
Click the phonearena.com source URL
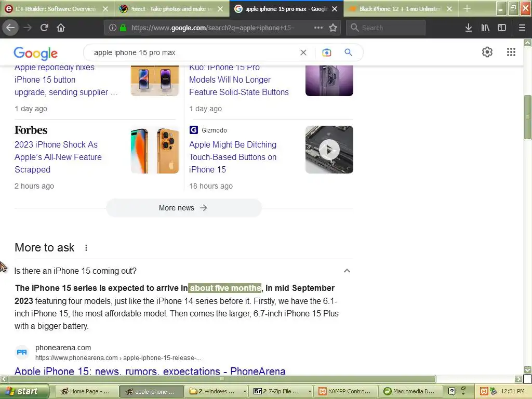(x=118, y=358)
